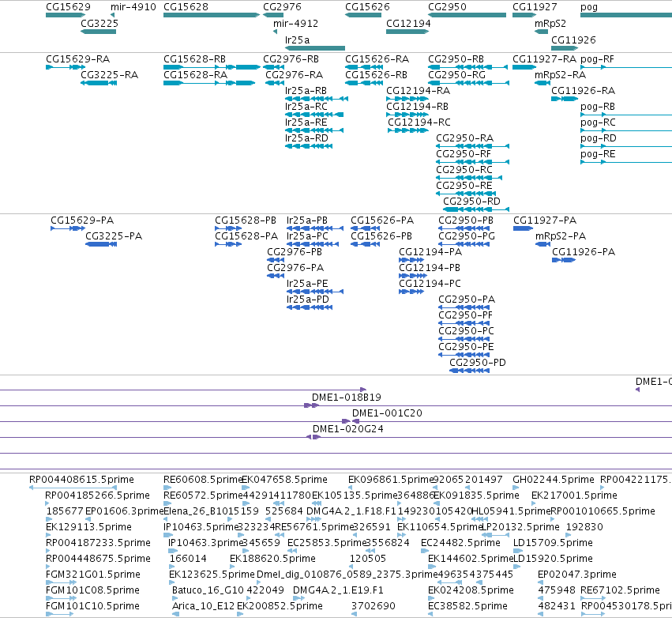Click transcript CG2950-RG
The image size is (672, 618).
tap(457, 74)
